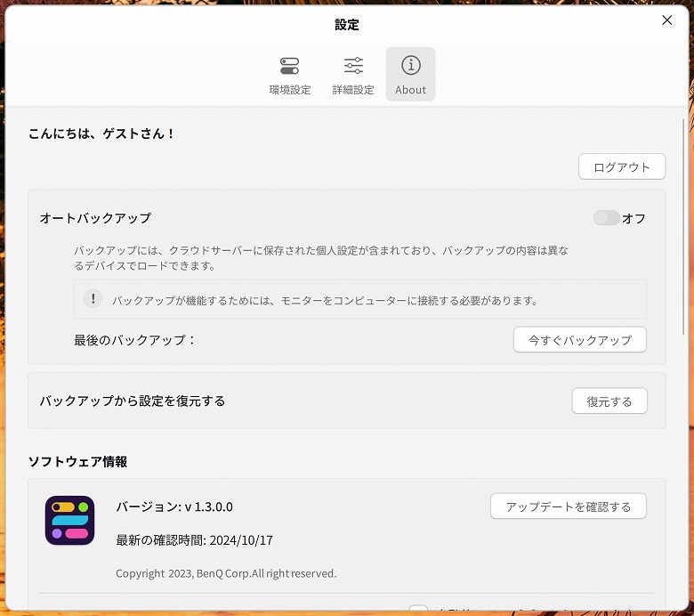Viewport: 694px width, 616px height.
Task: Click the vertical scrollbar on the right
Action: (683, 267)
